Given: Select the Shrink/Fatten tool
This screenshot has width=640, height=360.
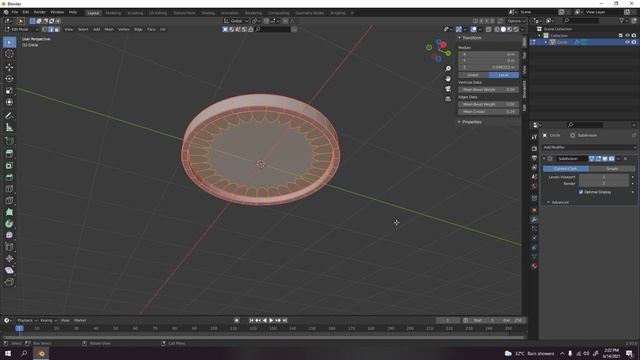Looking at the screenshot, I should (9, 258).
